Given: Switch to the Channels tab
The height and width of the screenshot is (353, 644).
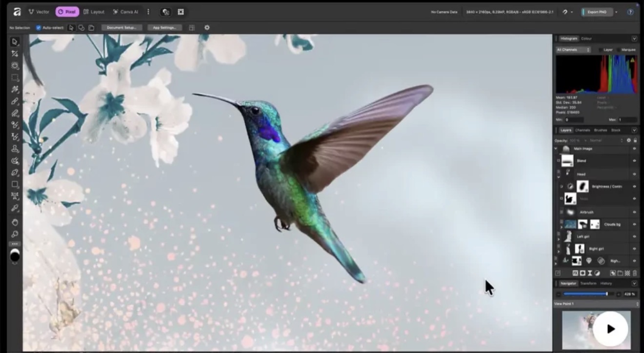Looking at the screenshot, I should 584,130.
